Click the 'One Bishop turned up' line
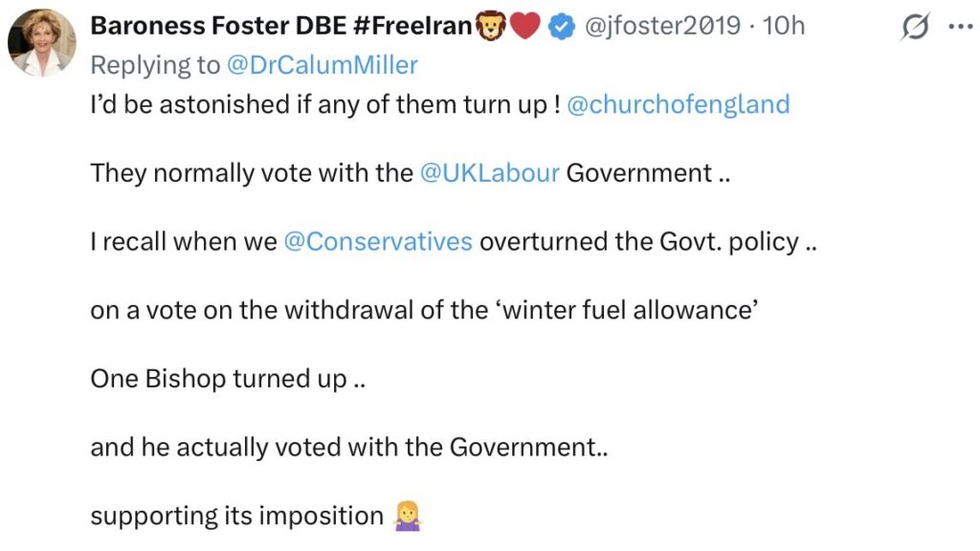Image resolution: width=980 pixels, height=551 pixels. click(x=229, y=379)
